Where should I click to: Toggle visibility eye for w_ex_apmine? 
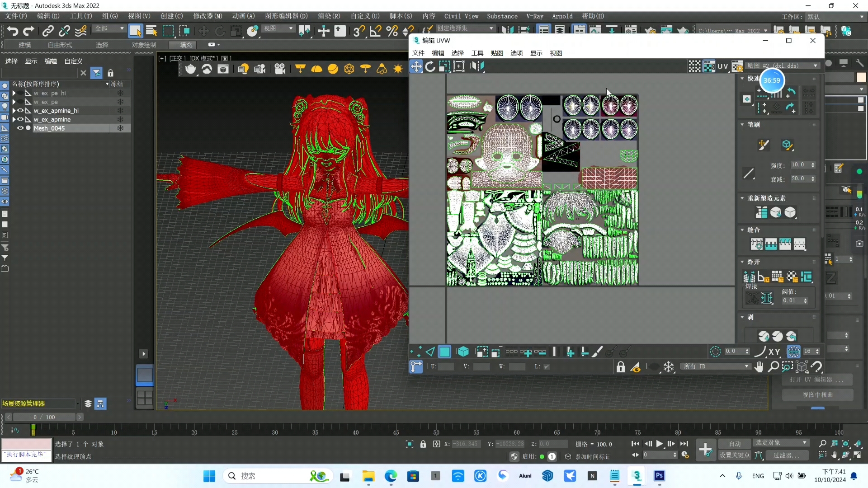click(20, 119)
